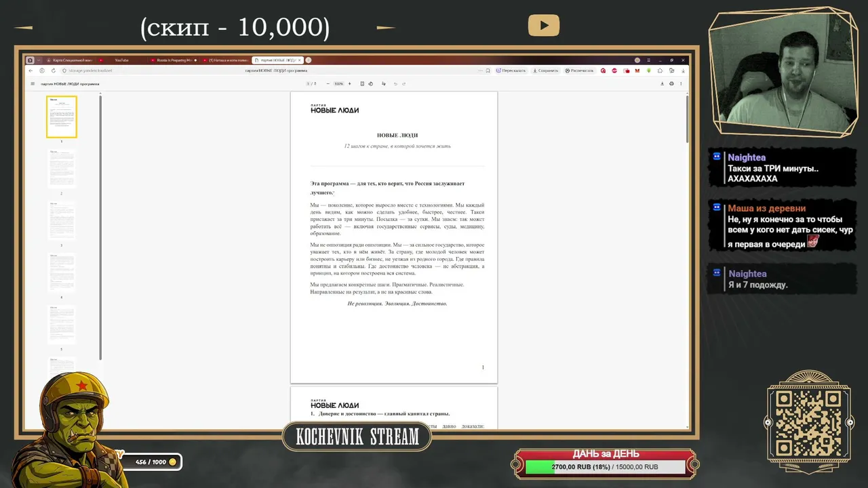Viewport: 868px width, 488px height.
Task: Click the 'Эта программа — для тех' paragraph
Action: [388, 188]
